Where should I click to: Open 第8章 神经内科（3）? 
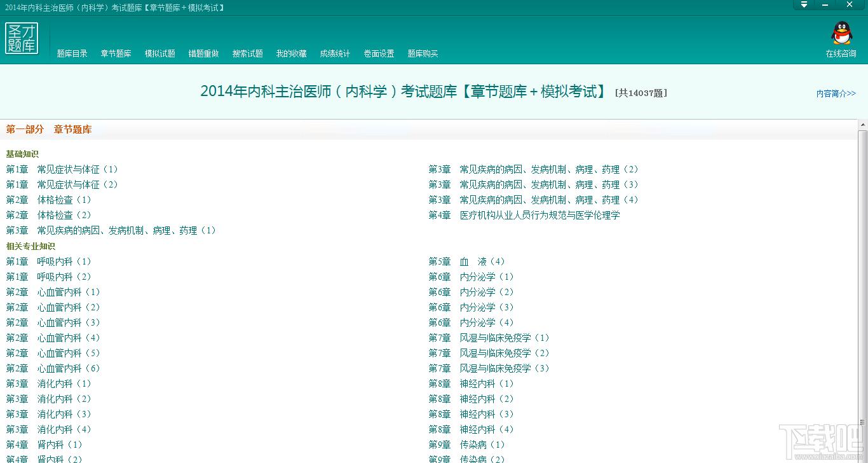tap(471, 414)
